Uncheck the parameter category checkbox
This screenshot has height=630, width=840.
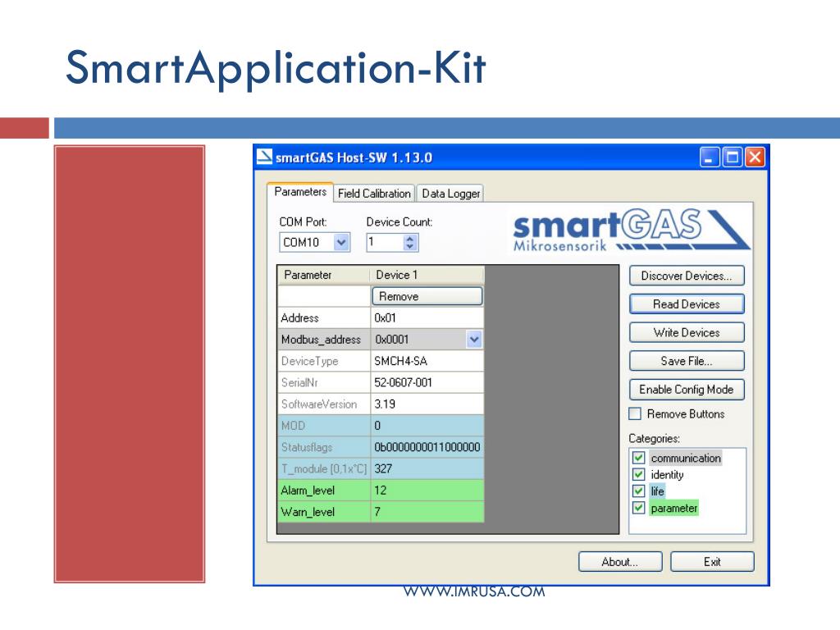coord(638,507)
